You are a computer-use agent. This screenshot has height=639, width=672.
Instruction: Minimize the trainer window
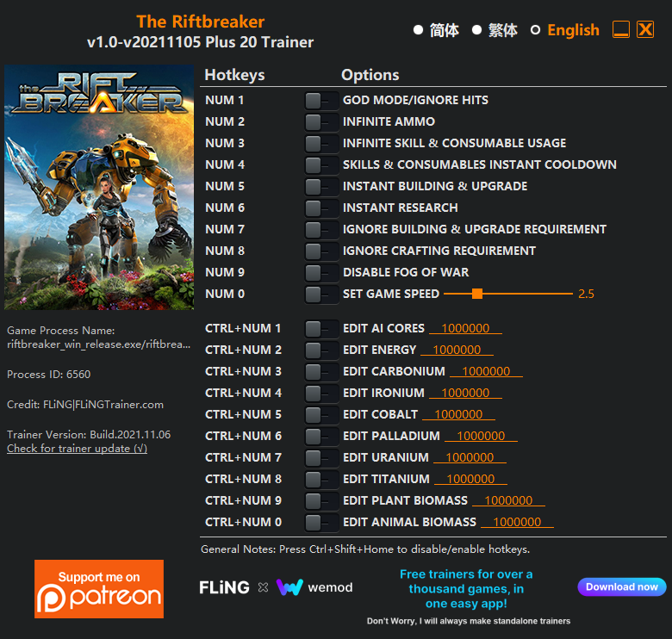click(621, 29)
